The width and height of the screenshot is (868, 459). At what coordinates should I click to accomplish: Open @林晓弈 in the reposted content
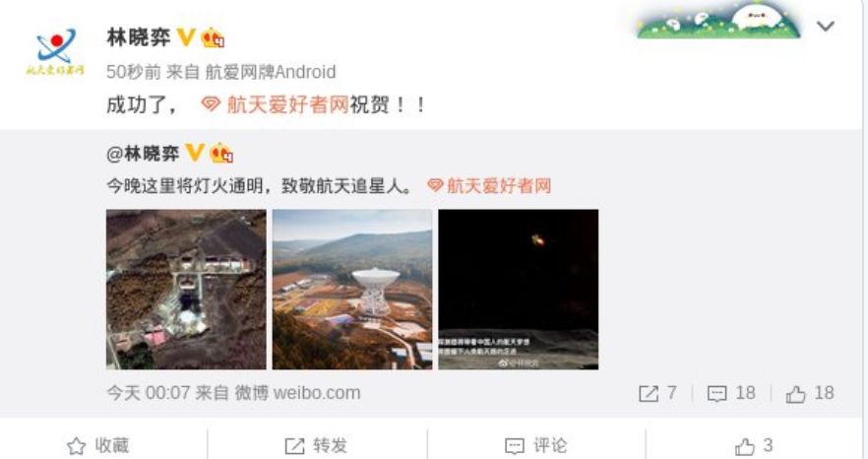pyautogui.click(x=143, y=154)
